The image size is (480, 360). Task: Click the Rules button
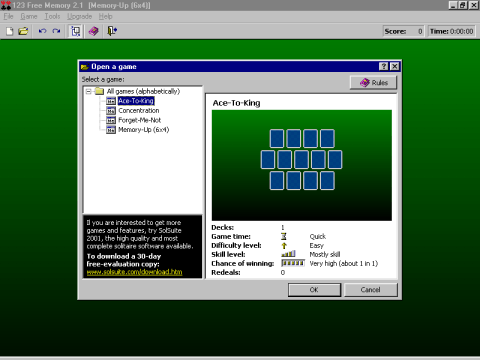tap(373, 83)
